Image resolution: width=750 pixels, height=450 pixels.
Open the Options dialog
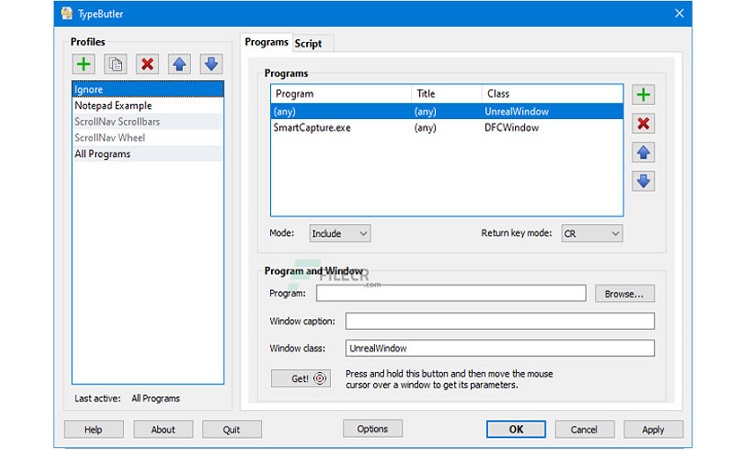(372, 428)
